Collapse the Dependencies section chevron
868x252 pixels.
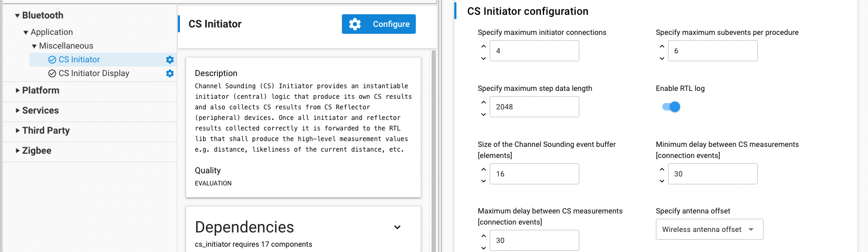[397, 227]
